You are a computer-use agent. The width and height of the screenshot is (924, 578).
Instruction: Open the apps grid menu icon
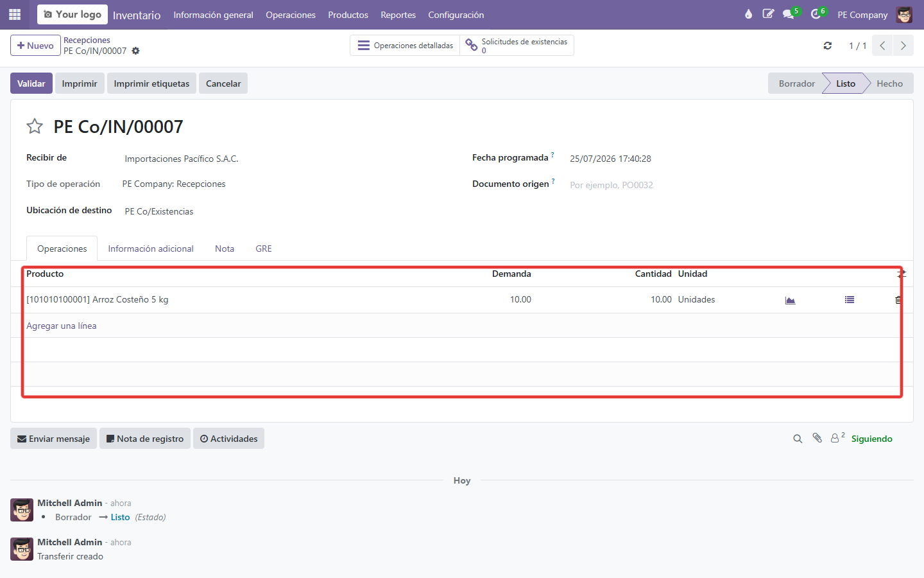click(15, 14)
